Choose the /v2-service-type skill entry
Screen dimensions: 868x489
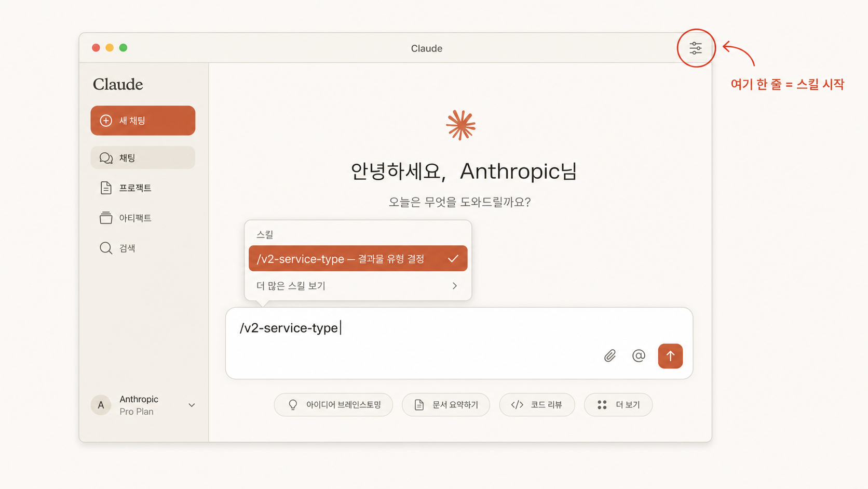[358, 258]
